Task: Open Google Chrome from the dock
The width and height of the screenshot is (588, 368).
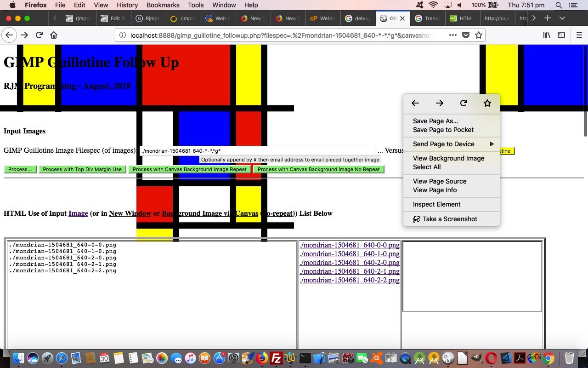Action: click(548, 358)
